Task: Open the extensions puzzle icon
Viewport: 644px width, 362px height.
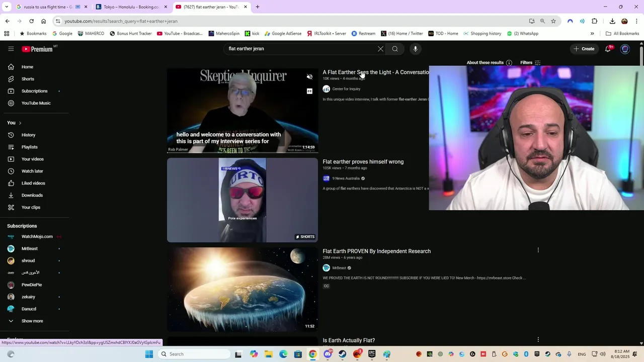Action: 594,21
